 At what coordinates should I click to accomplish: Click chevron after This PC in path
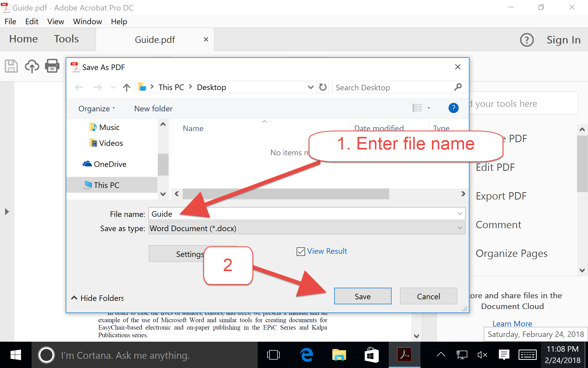tap(190, 87)
